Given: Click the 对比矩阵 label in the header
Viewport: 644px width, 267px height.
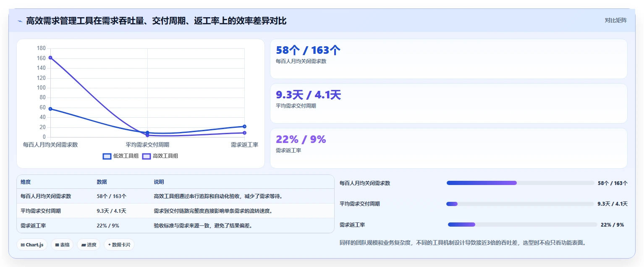Looking at the screenshot, I should point(615,20).
